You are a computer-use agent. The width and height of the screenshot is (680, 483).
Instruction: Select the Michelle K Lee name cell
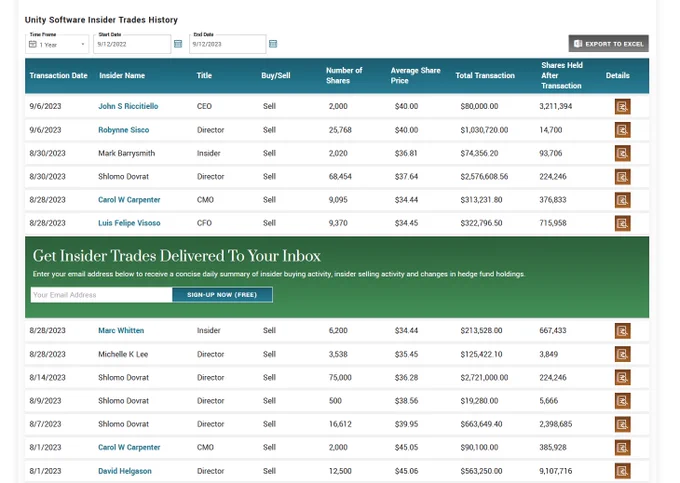(123, 354)
